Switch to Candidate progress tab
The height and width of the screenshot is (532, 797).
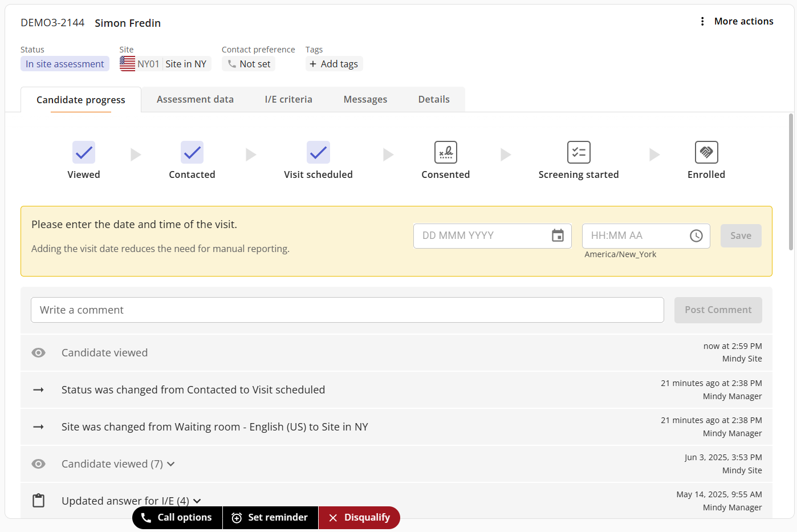pyautogui.click(x=81, y=100)
